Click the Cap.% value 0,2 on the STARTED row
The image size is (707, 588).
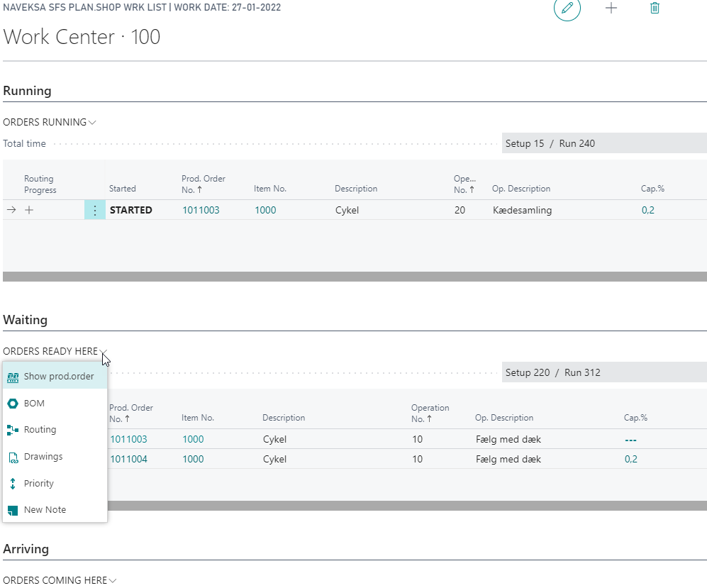[647, 209]
